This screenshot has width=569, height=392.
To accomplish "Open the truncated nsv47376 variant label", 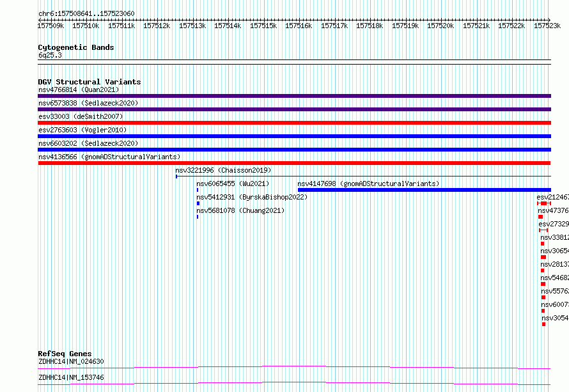I will point(554,210).
